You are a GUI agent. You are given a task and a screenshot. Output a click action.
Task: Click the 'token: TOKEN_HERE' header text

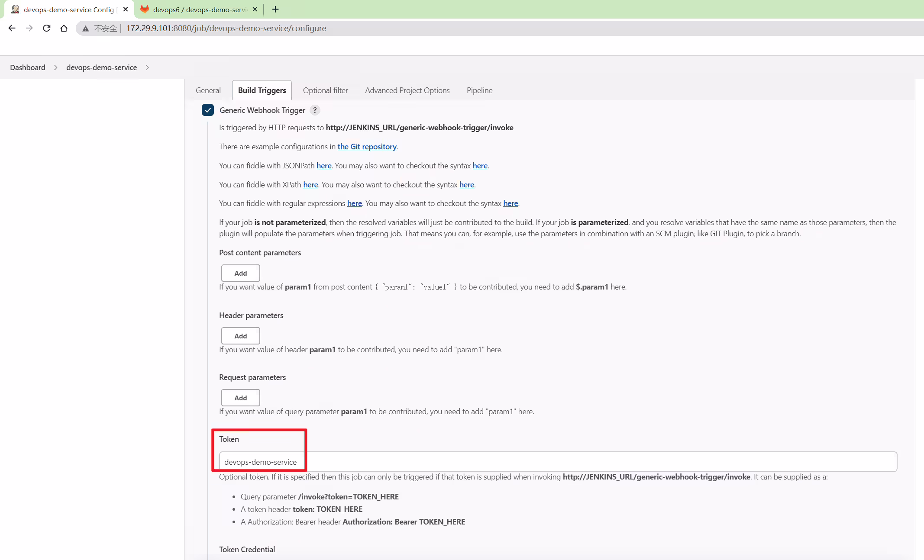tap(327, 509)
